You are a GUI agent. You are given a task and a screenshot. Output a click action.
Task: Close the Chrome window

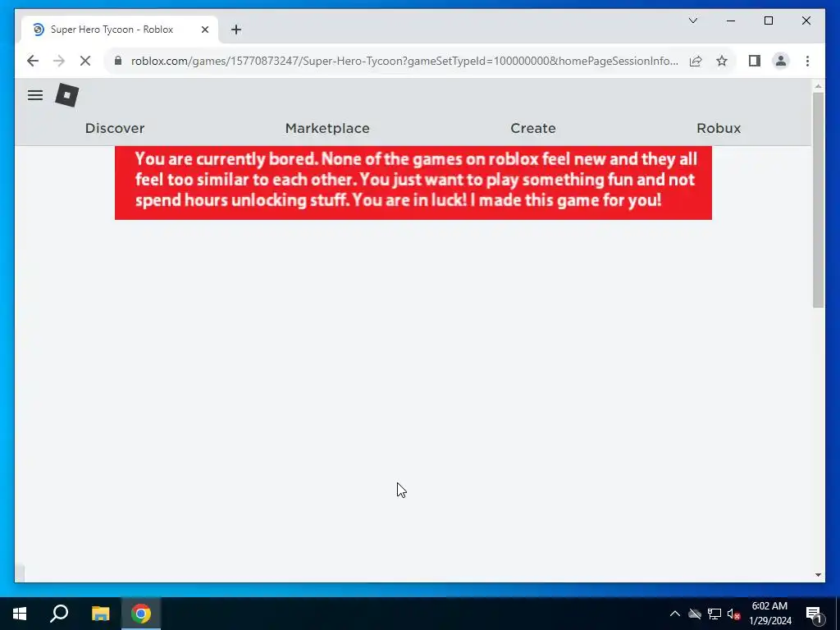pyautogui.click(x=806, y=21)
